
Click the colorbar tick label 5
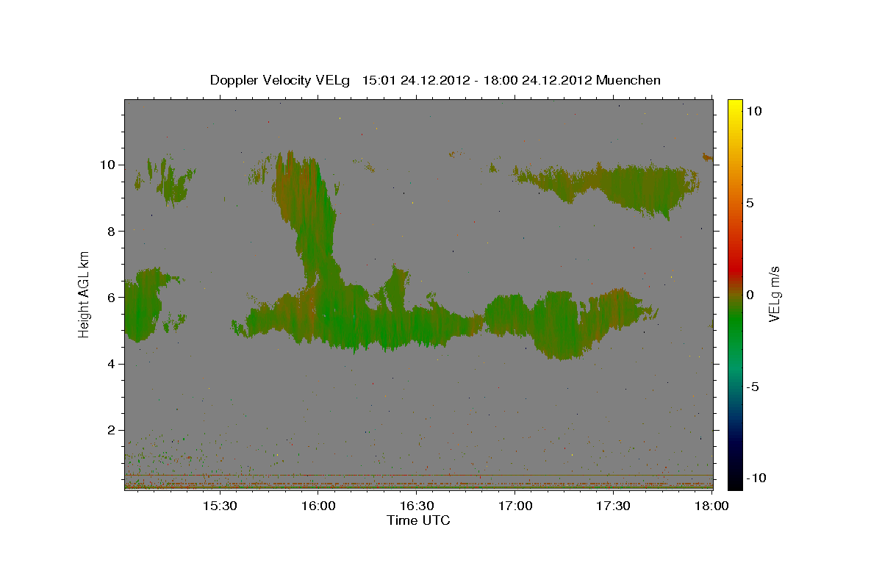pyautogui.click(x=750, y=203)
